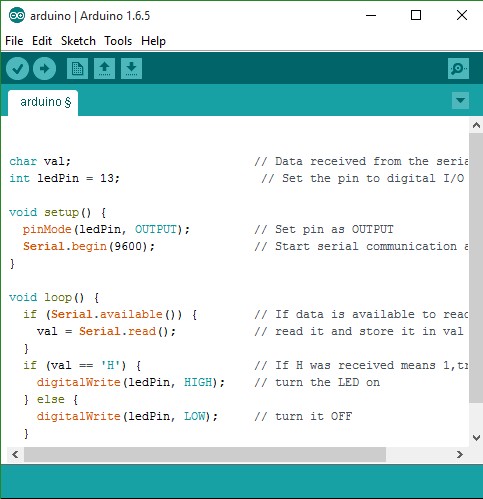Click the 'int ledPin = 13;' line

[64, 178]
